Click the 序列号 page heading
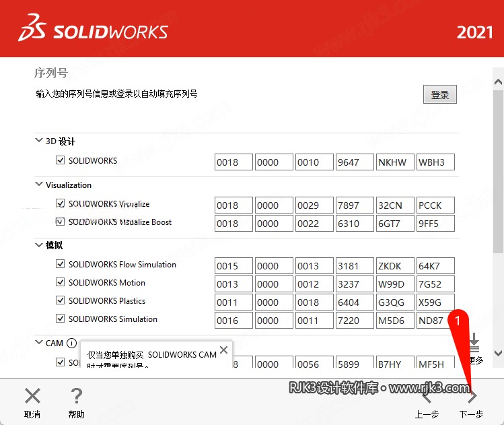 click(x=51, y=73)
